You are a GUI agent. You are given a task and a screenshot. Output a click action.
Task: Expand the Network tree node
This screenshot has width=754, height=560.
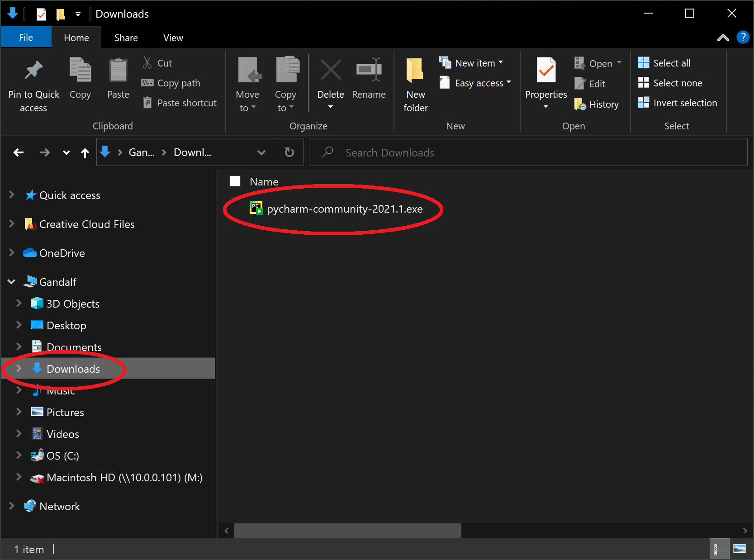point(12,506)
